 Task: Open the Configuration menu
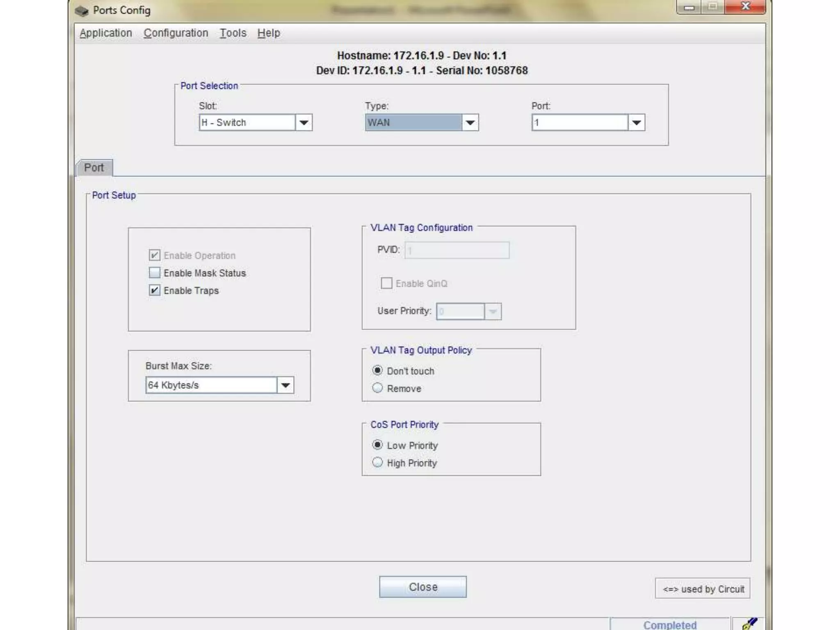pos(176,33)
